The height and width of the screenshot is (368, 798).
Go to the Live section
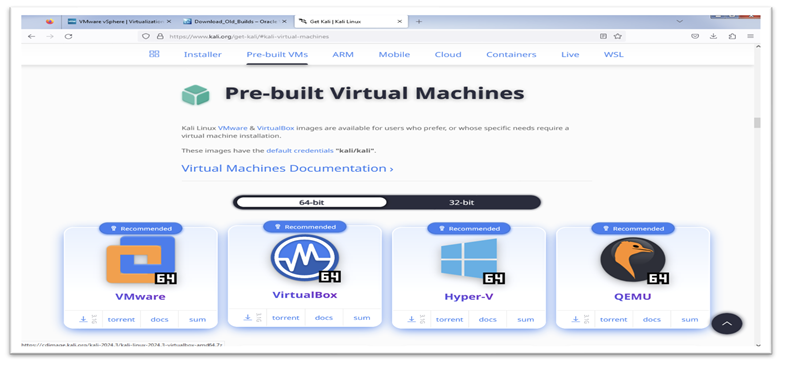[570, 54]
